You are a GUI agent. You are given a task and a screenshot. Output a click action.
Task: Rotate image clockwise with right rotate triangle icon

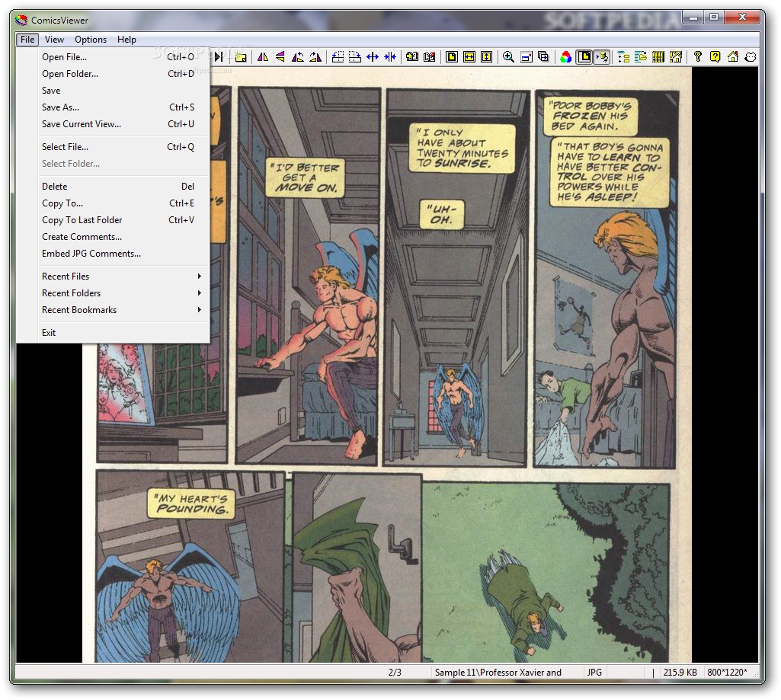click(x=315, y=57)
